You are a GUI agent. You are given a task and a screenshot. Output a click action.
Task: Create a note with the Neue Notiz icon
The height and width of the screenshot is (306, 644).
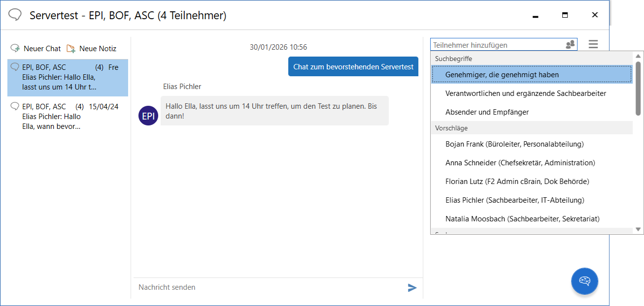[71, 48]
